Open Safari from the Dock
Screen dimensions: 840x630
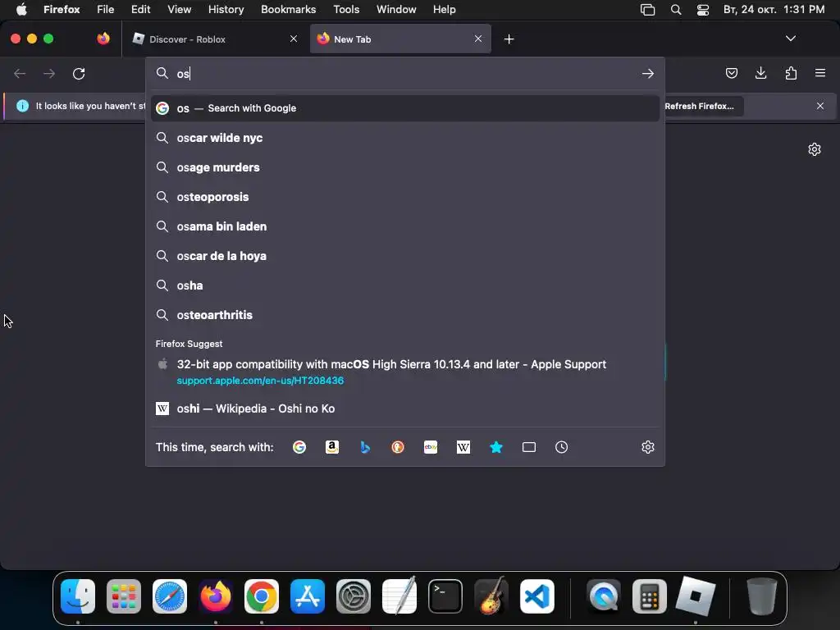click(x=170, y=596)
